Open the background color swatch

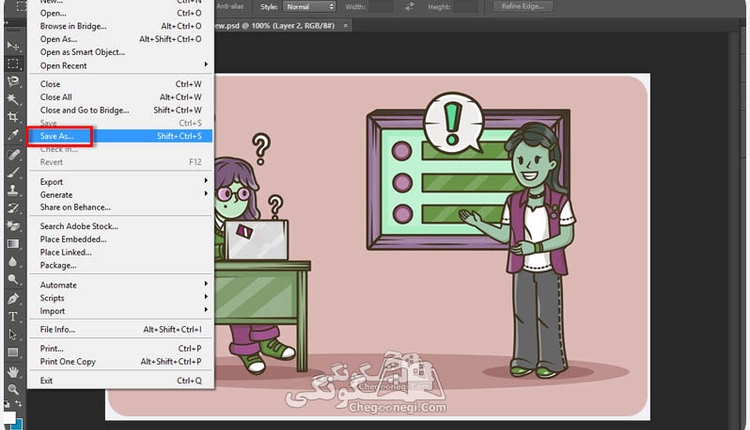[19, 424]
